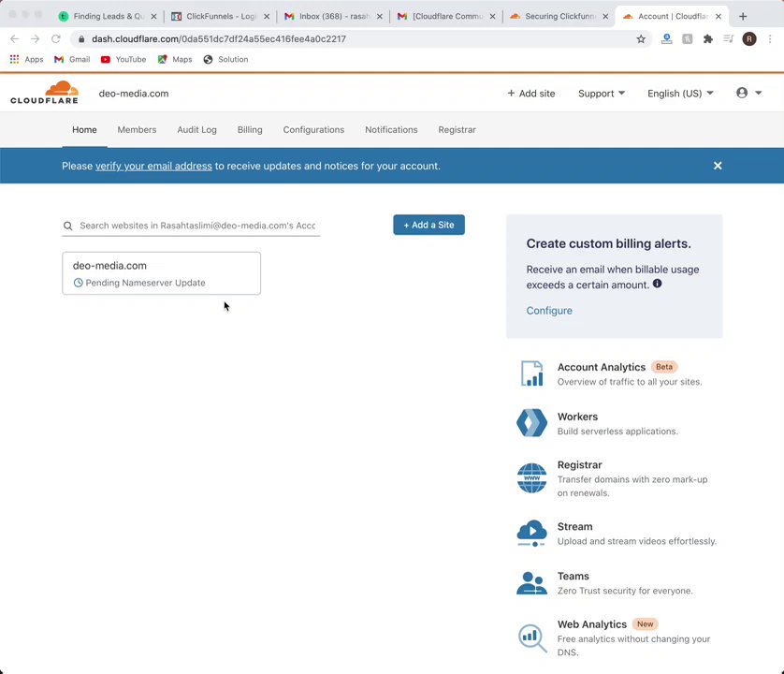The height and width of the screenshot is (674, 784).
Task: Click the Registrar globe icon
Action: click(x=531, y=477)
